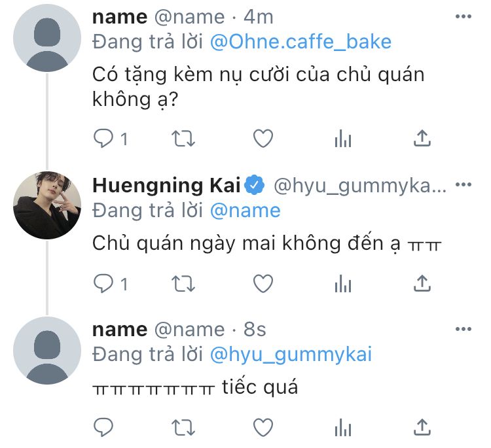Reply to the "tiếc quá" tweet
The width and height of the screenshot is (491, 448).
(103, 427)
